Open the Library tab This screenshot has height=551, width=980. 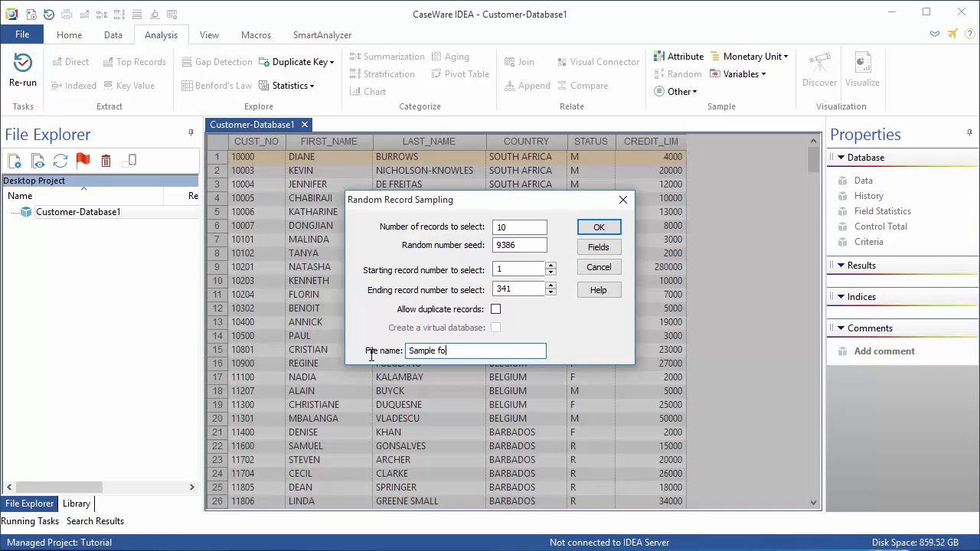point(76,504)
